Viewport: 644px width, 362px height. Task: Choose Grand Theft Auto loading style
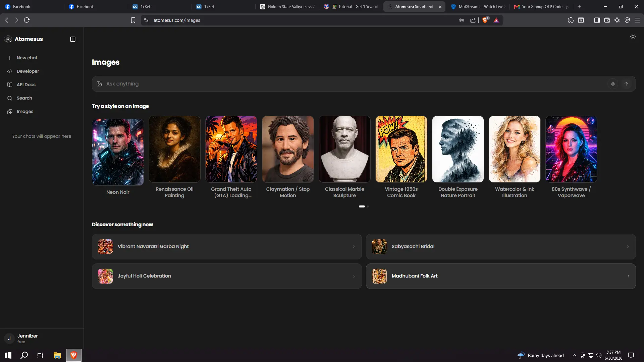pyautogui.click(x=231, y=149)
